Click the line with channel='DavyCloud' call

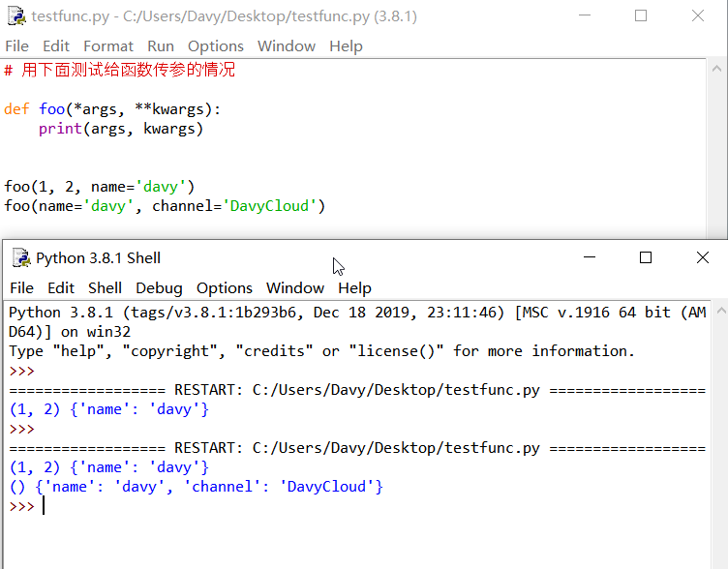pyautogui.click(x=165, y=206)
